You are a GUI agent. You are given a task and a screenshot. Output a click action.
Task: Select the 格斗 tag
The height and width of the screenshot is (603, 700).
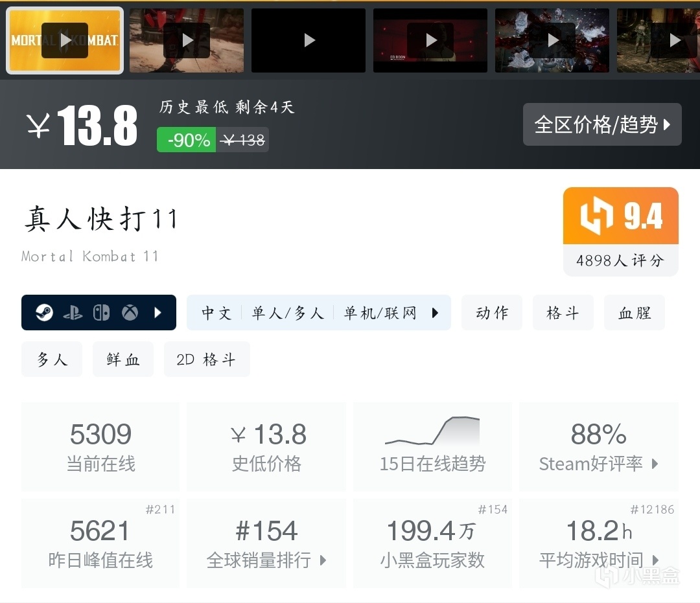click(x=563, y=313)
